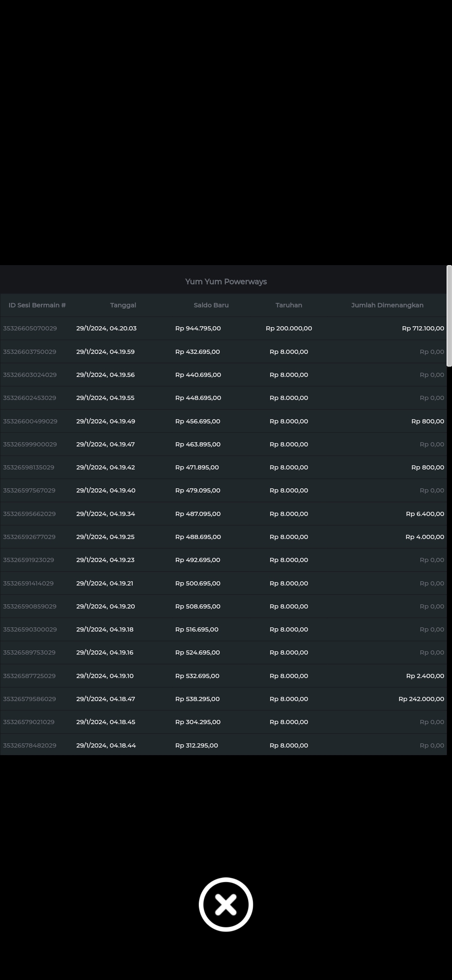Image resolution: width=452 pixels, height=980 pixels.
Task: Open session ID 35326600499029
Action: pyautogui.click(x=30, y=421)
